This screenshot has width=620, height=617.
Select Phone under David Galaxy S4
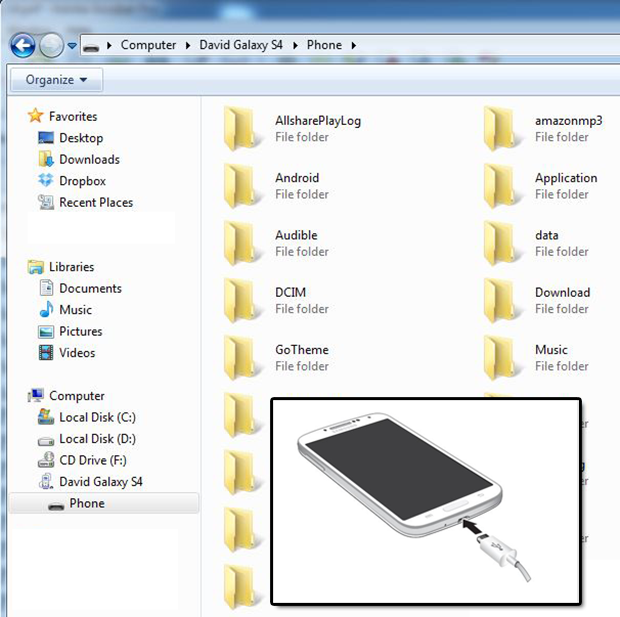click(x=87, y=503)
